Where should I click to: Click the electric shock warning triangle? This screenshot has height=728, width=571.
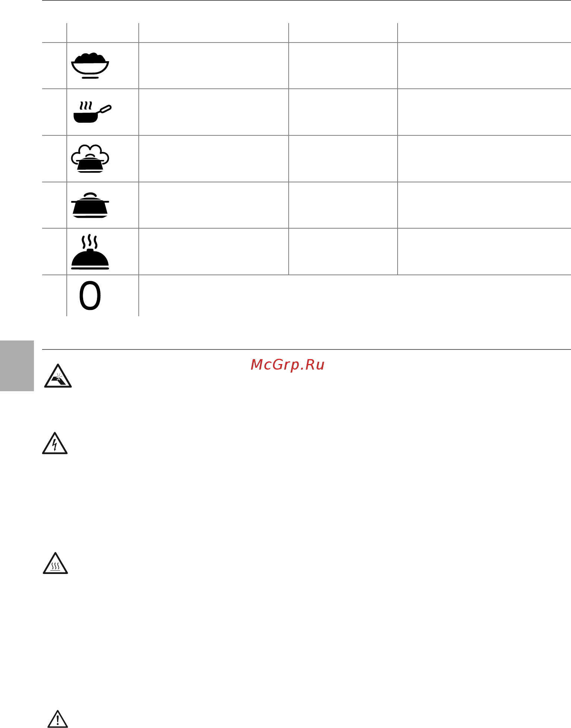tap(55, 443)
